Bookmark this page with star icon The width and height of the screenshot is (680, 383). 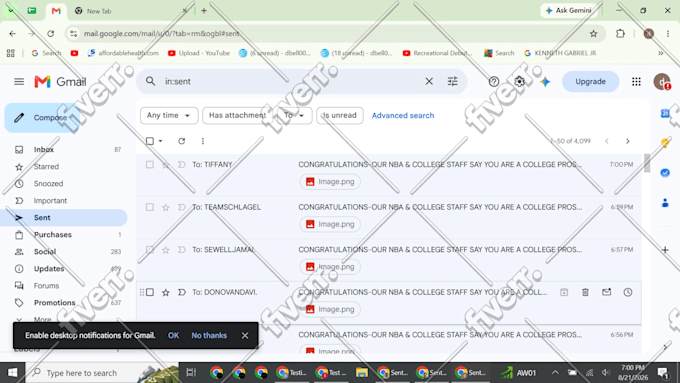point(593,33)
